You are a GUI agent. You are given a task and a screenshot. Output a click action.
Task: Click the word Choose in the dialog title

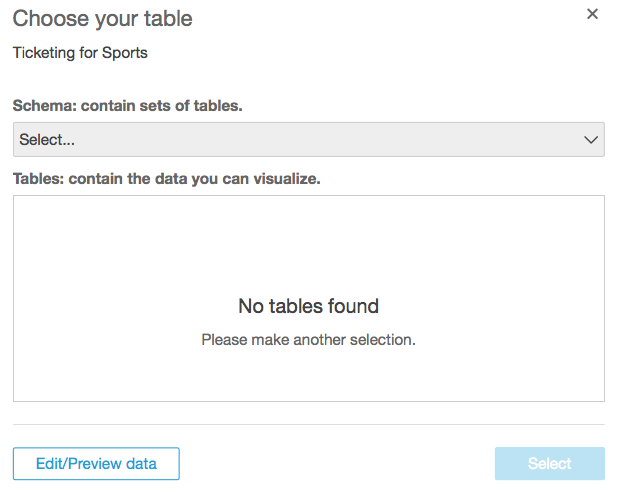point(44,18)
